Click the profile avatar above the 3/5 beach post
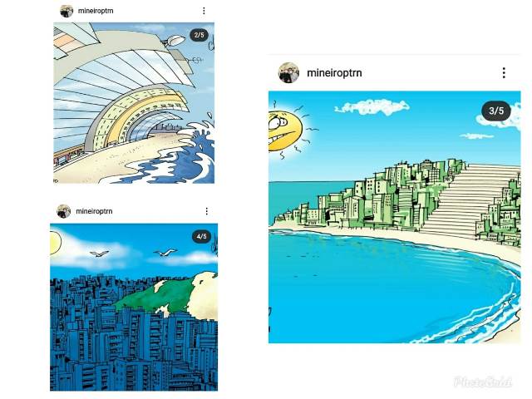This screenshot has width=532, height=399. click(x=288, y=72)
